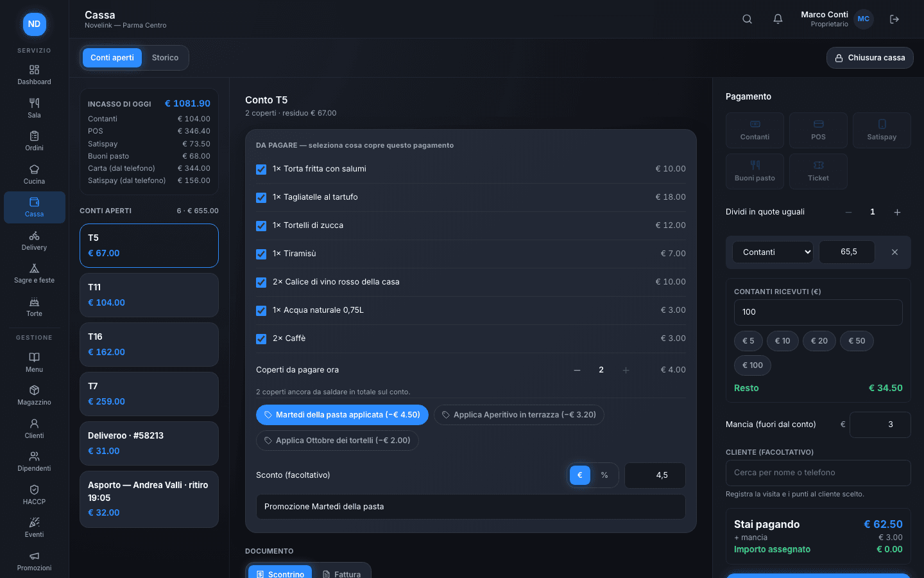The width and height of the screenshot is (924, 578).
Task: Select Scontrino document type
Action: (x=280, y=573)
